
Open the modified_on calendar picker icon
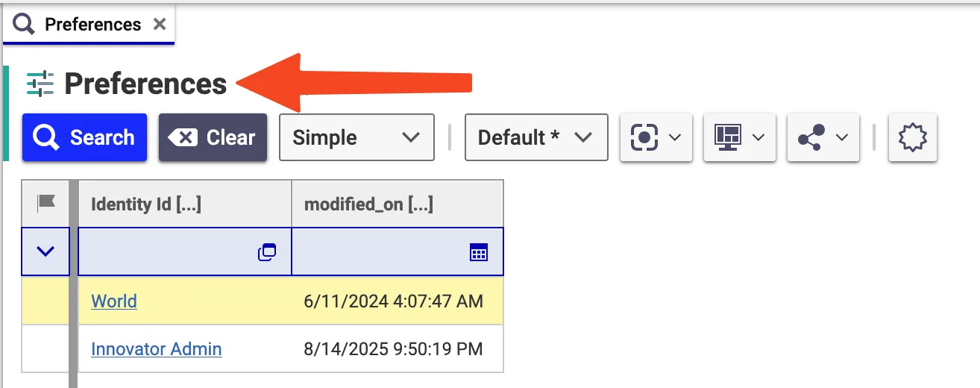(479, 253)
